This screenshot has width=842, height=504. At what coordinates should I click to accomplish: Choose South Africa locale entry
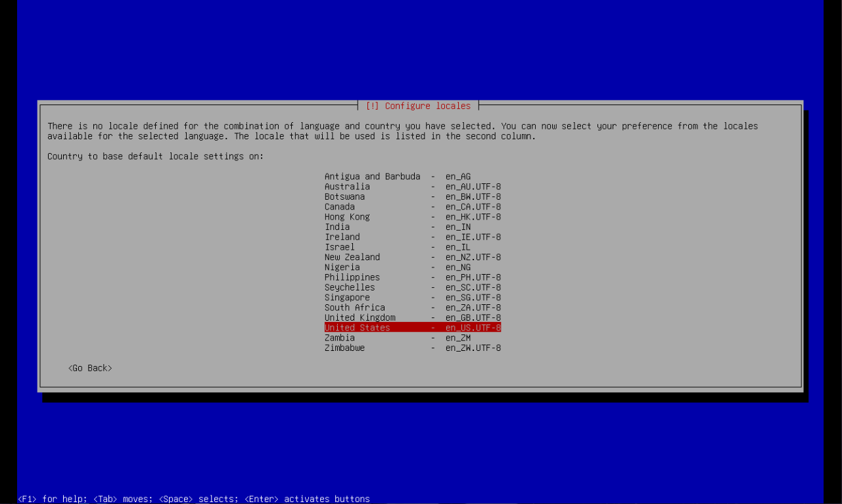click(x=412, y=308)
